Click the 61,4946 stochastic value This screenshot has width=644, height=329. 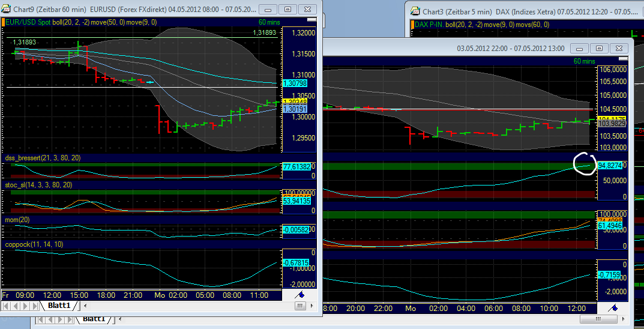610,226
